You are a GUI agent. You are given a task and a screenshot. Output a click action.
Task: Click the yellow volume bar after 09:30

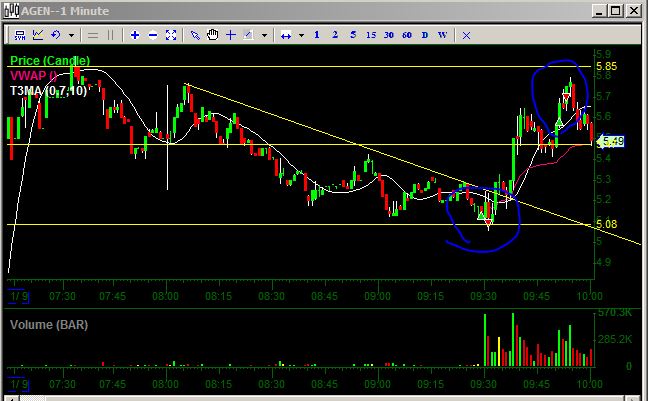[499, 352]
